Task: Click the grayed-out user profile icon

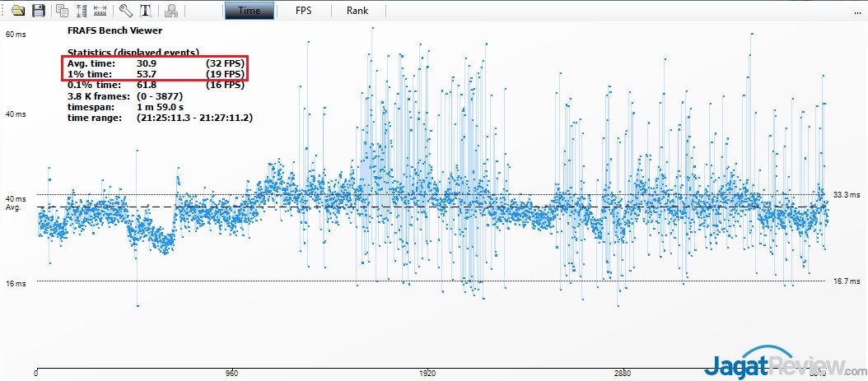Action: pos(171,11)
